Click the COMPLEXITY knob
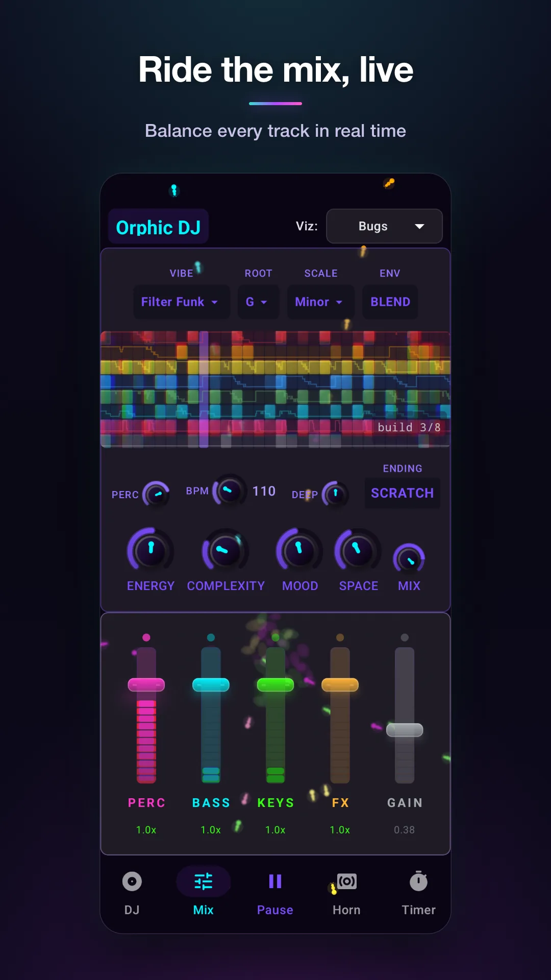Screen dimensions: 551x980 [225, 551]
